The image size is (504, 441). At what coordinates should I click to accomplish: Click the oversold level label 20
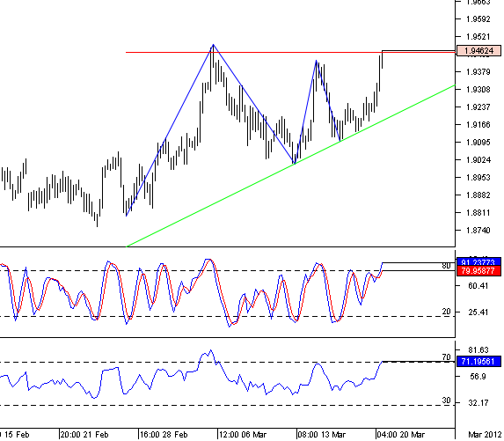click(446, 312)
